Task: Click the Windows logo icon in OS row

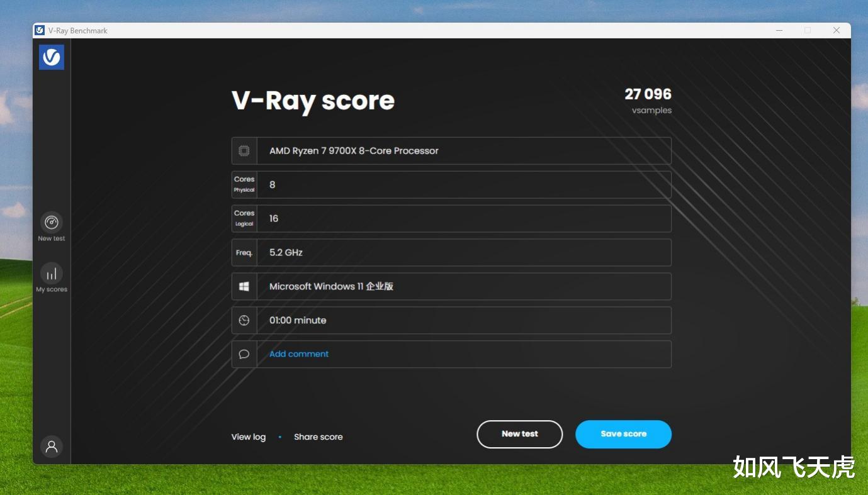Action: (244, 286)
